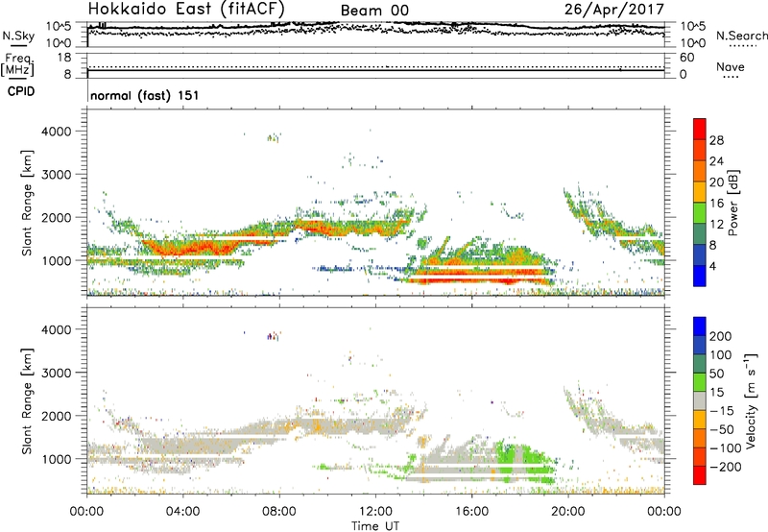Click '3000' on velocity panel range axis

57,373
